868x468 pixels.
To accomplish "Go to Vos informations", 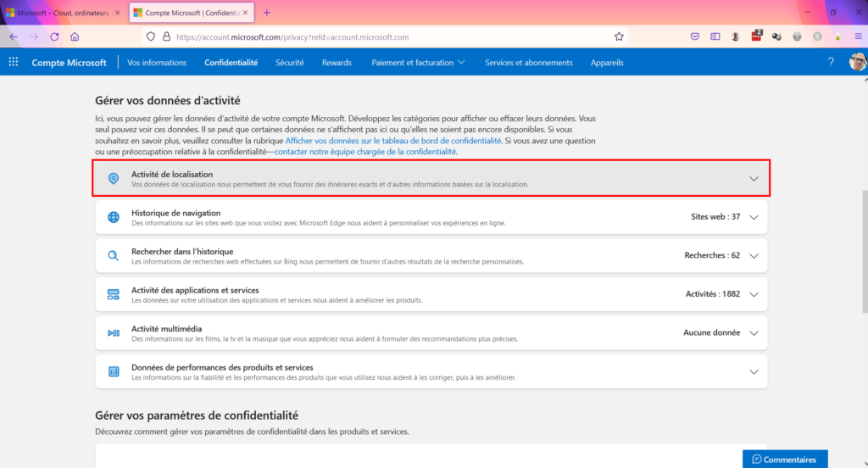I will click(157, 63).
